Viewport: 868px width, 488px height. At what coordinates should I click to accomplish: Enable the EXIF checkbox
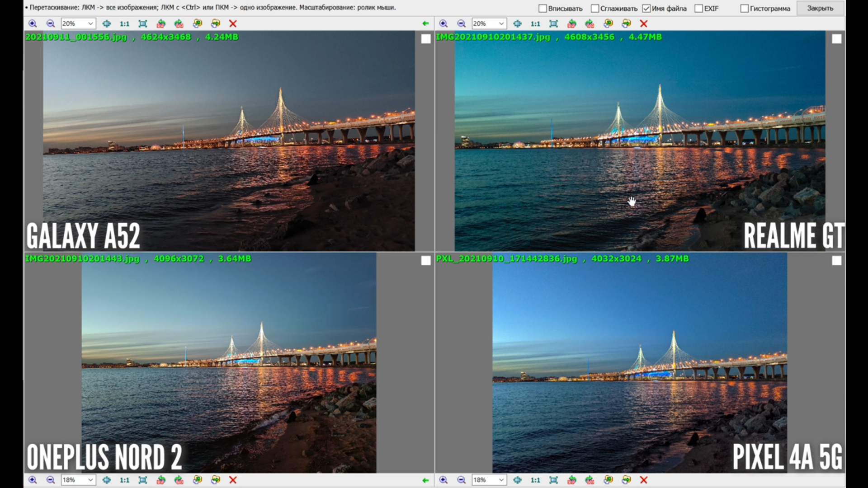coord(699,9)
